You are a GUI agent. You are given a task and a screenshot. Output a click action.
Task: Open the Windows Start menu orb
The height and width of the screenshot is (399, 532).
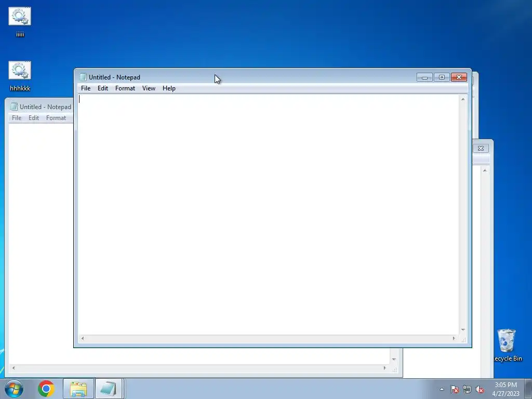pyautogui.click(x=14, y=389)
